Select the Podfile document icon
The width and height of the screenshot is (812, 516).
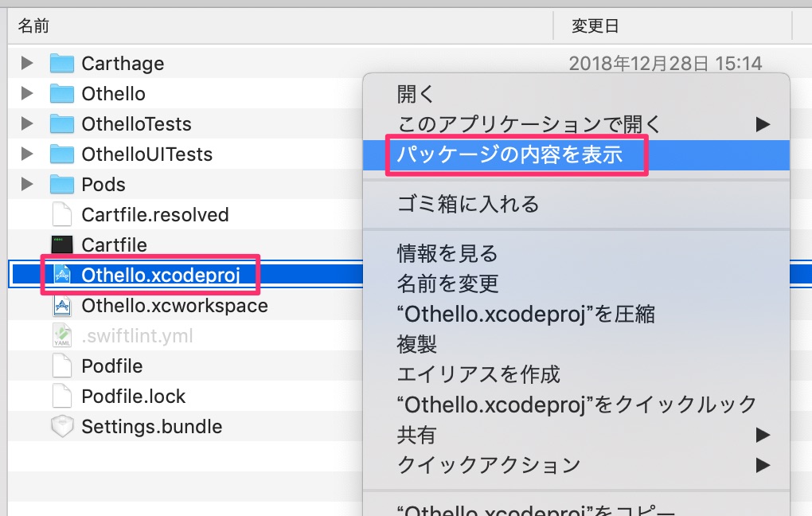click(x=62, y=365)
